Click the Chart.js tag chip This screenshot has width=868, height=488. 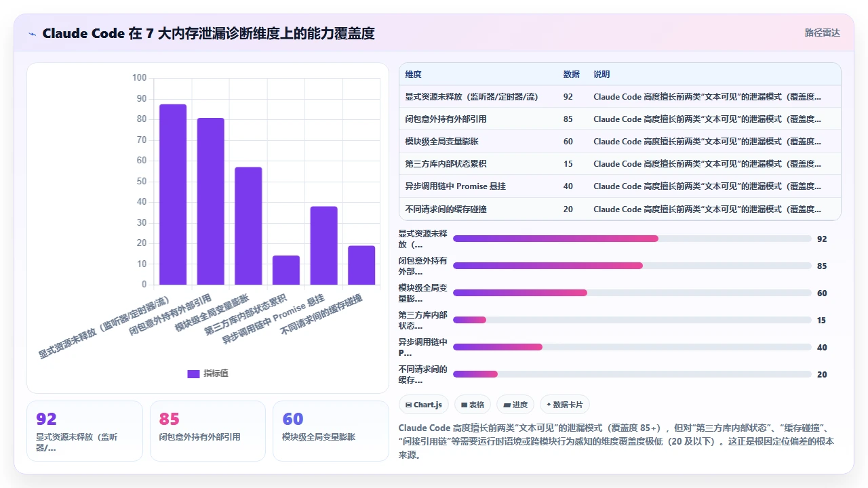pos(424,405)
